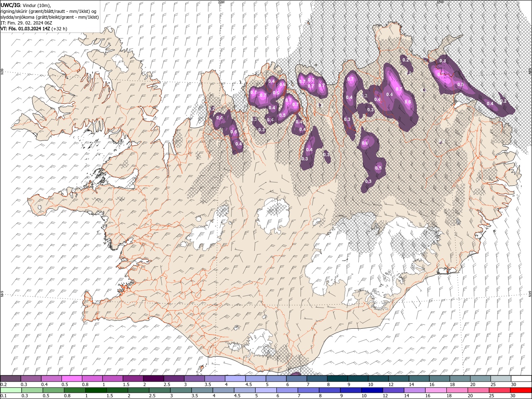532x399 pixels.
Task: Click the '4.5' label on the upper scale
Action: pyautogui.click(x=249, y=385)
